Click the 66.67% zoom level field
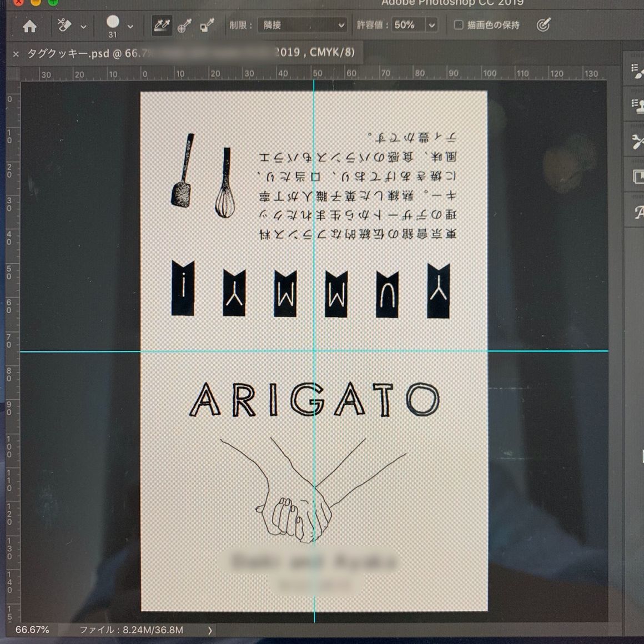644x644 pixels. (32, 630)
